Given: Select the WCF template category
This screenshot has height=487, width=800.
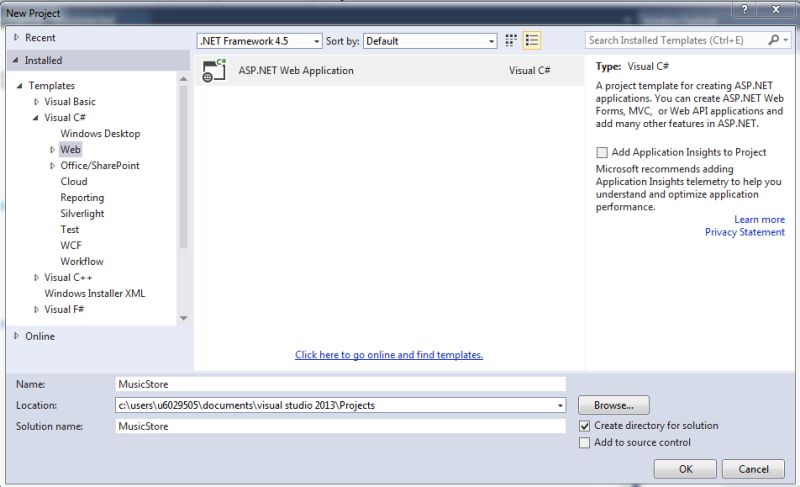Looking at the screenshot, I should pyautogui.click(x=71, y=245).
